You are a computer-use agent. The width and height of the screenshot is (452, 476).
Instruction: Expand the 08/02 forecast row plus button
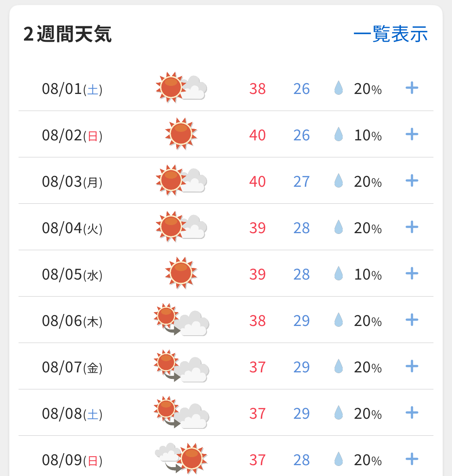pyautogui.click(x=412, y=135)
